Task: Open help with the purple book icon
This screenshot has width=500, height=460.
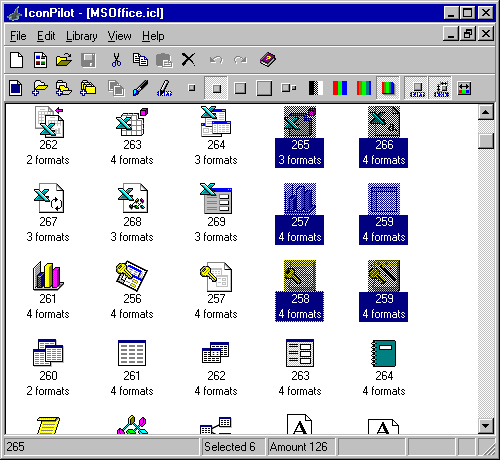Action: click(x=268, y=60)
